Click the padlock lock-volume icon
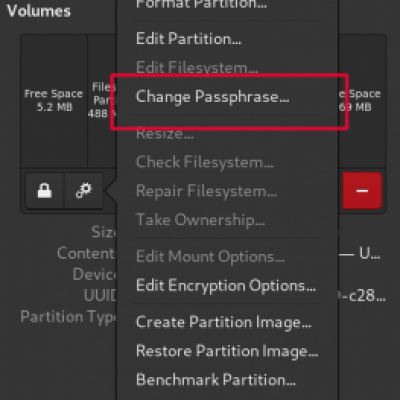 coord(45,191)
